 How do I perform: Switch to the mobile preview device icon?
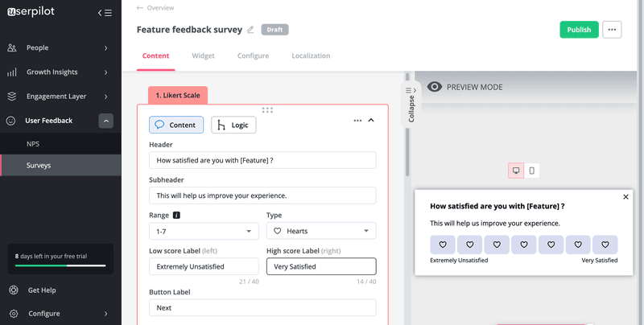(x=531, y=171)
